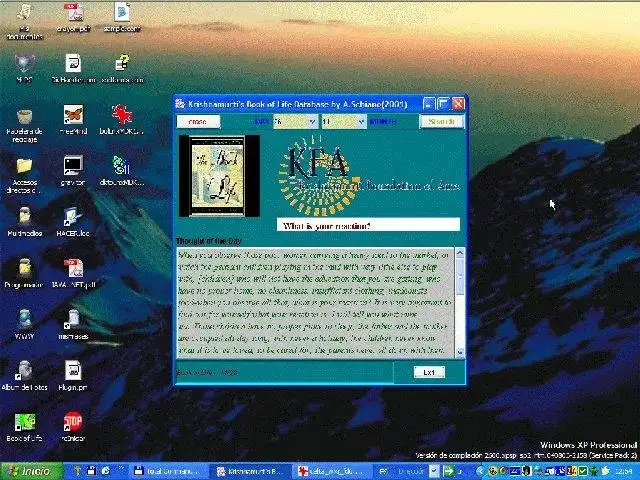The width and height of the screenshot is (640, 480).
Task: Click the address bar green Go arrow
Action: pos(449,471)
